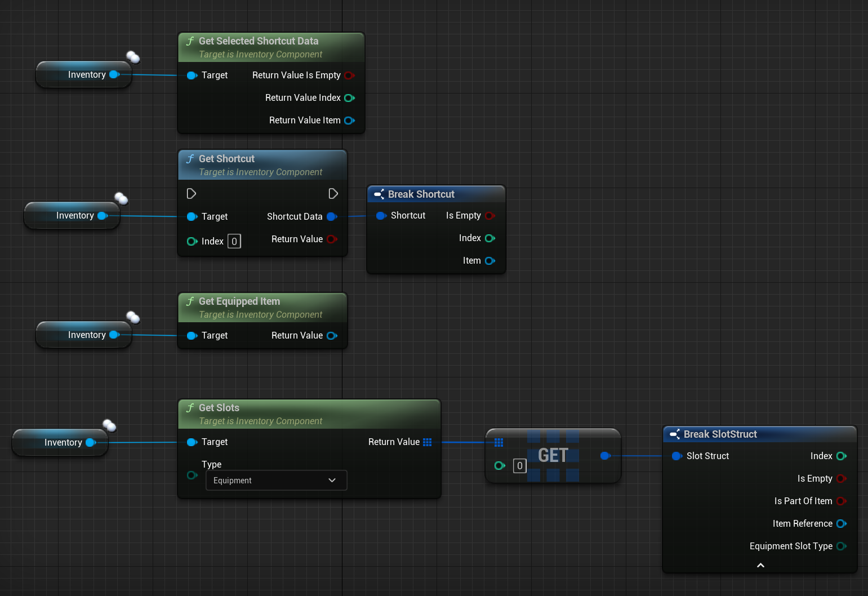868x596 pixels.
Task: Click the Return Value Item output pin
Action: [349, 121]
